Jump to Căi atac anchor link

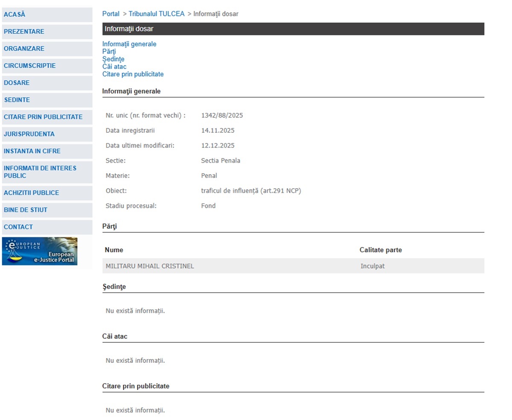(x=114, y=67)
